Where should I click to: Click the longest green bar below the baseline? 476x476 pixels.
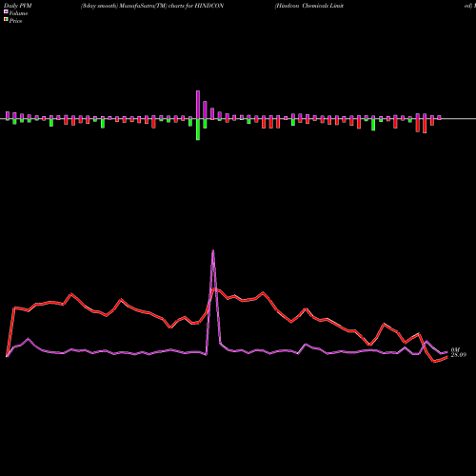pyautogui.click(x=198, y=129)
